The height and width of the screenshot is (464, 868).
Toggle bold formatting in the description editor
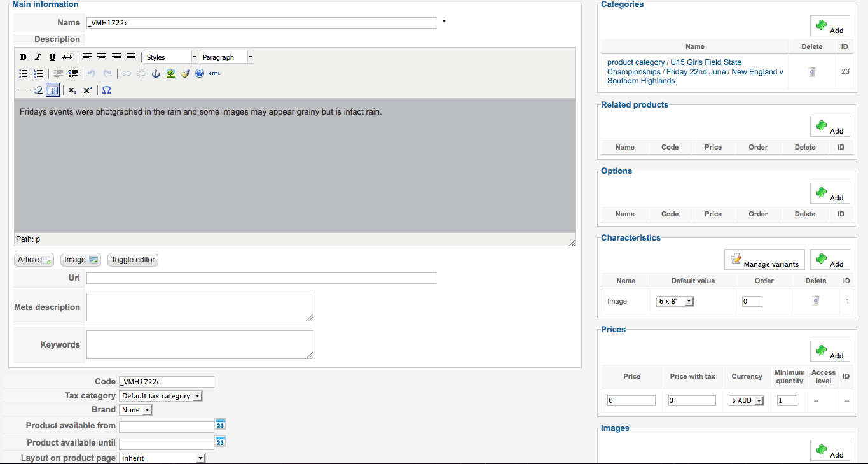24,57
